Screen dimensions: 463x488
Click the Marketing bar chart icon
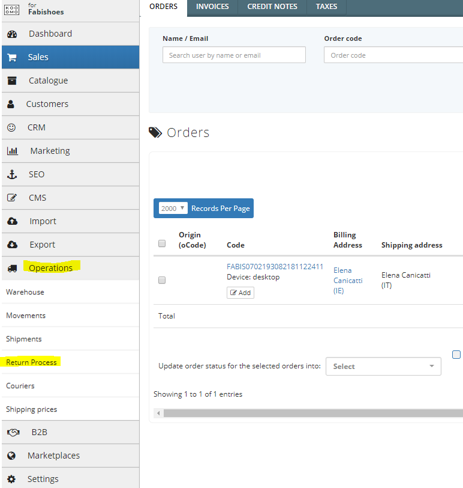[12, 151]
